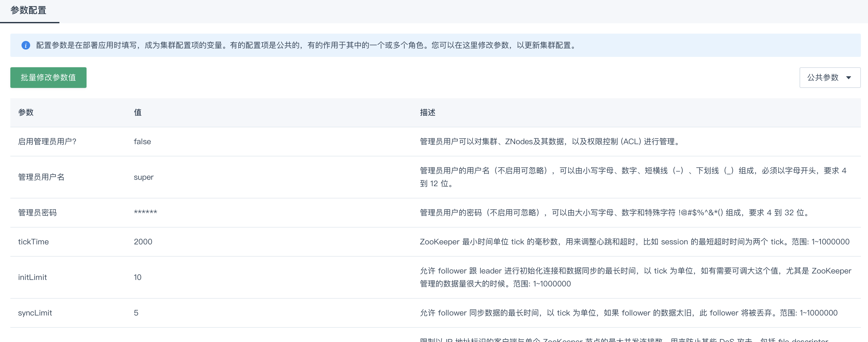
Task: Click the tickTime value 2000
Action: [143, 242]
